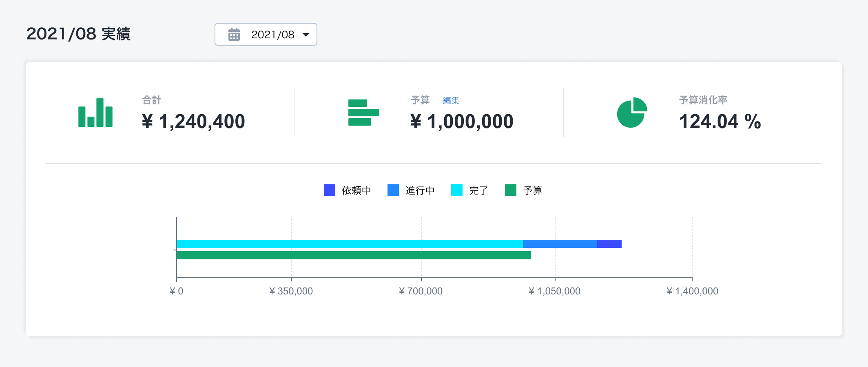This screenshot has height=367, width=868.
Task: Click the cyan 完了 segment of the bar
Action: tap(350, 244)
